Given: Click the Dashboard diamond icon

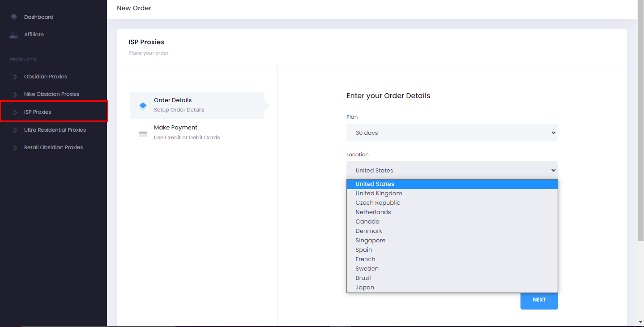Looking at the screenshot, I should pyautogui.click(x=14, y=17).
